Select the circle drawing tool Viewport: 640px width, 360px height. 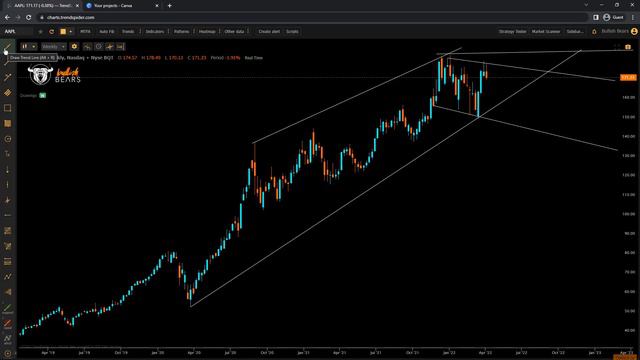[7, 139]
